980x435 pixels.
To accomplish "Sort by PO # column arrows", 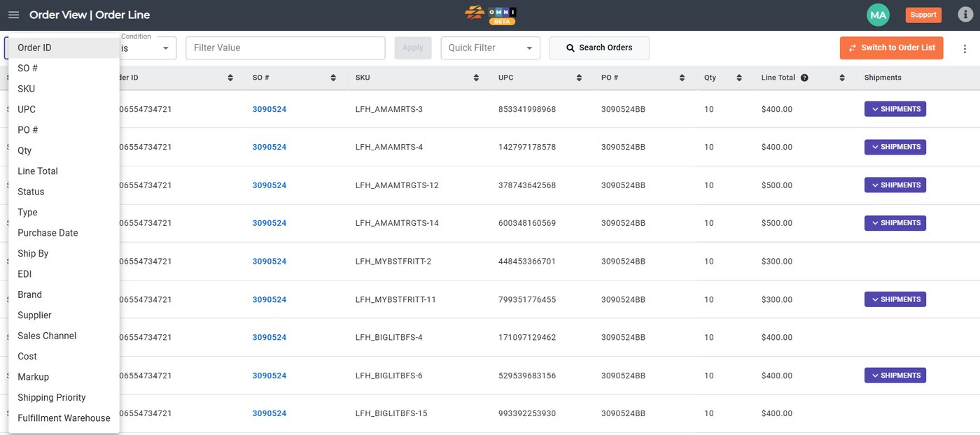I will pyautogui.click(x=682, y=78).
